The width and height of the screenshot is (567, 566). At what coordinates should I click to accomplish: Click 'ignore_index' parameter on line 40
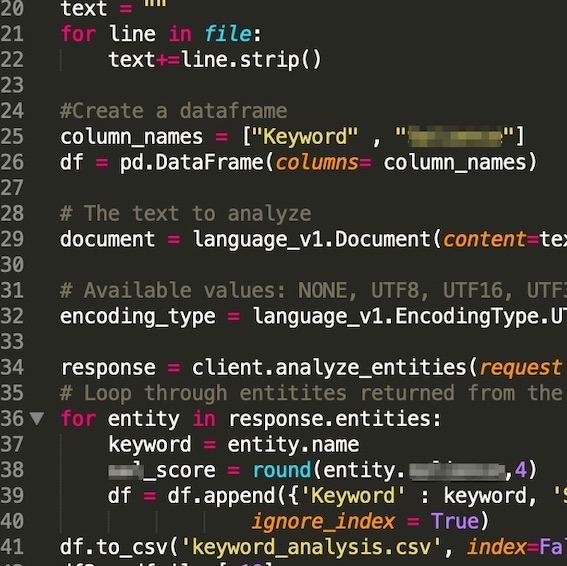(x=323, y=522)
